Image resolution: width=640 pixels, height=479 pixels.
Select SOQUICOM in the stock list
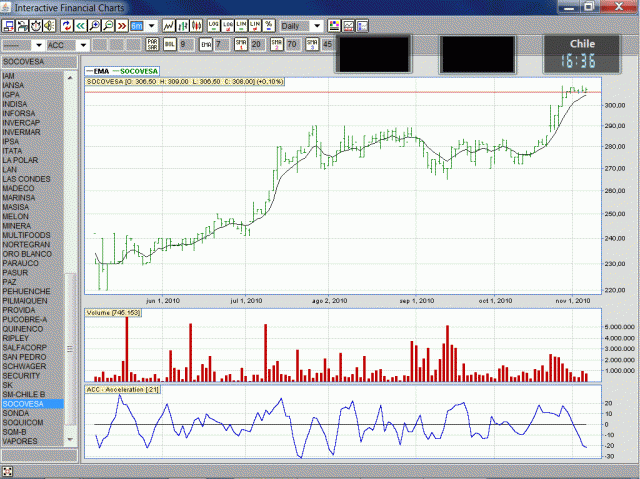pos(23,422)
